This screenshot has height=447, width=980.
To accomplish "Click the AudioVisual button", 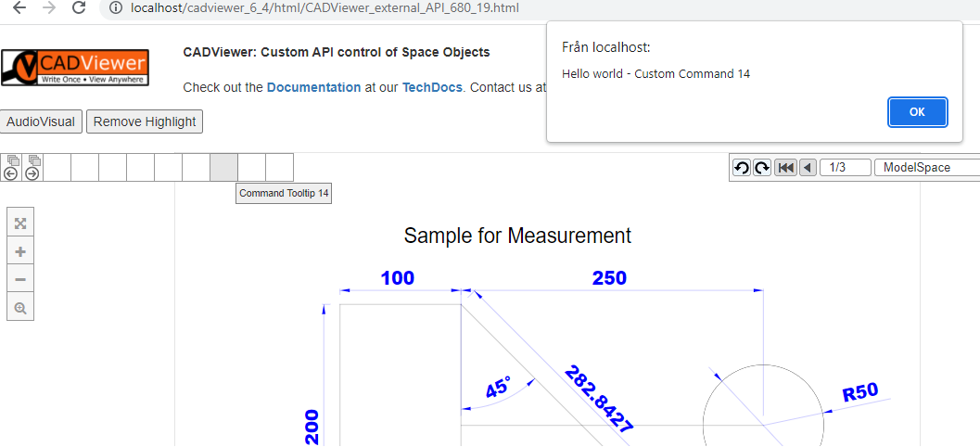I will point(41,121).
